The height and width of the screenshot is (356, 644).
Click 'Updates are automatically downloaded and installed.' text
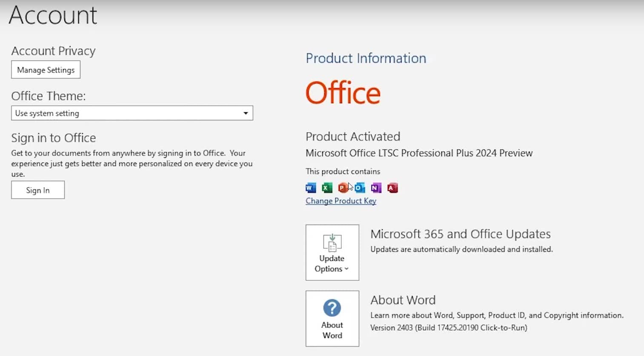(x=461, y=249)
